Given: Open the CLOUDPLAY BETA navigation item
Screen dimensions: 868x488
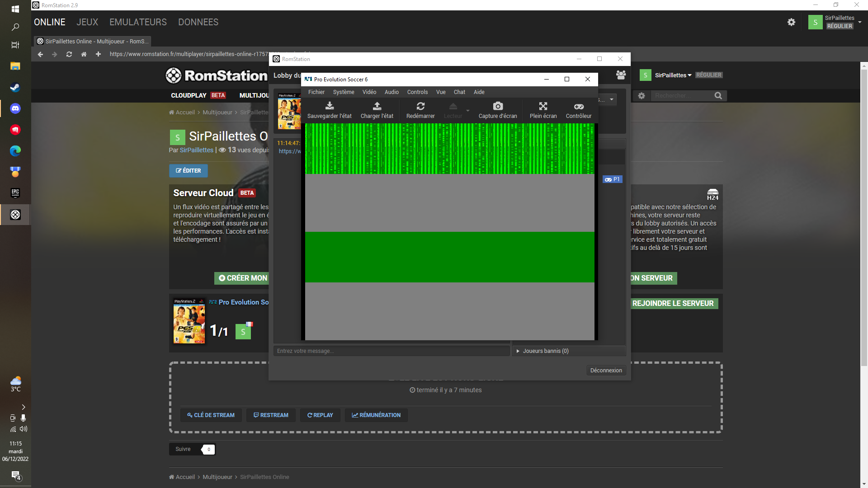Looking at the screenshot, I should tap(198, 95).
